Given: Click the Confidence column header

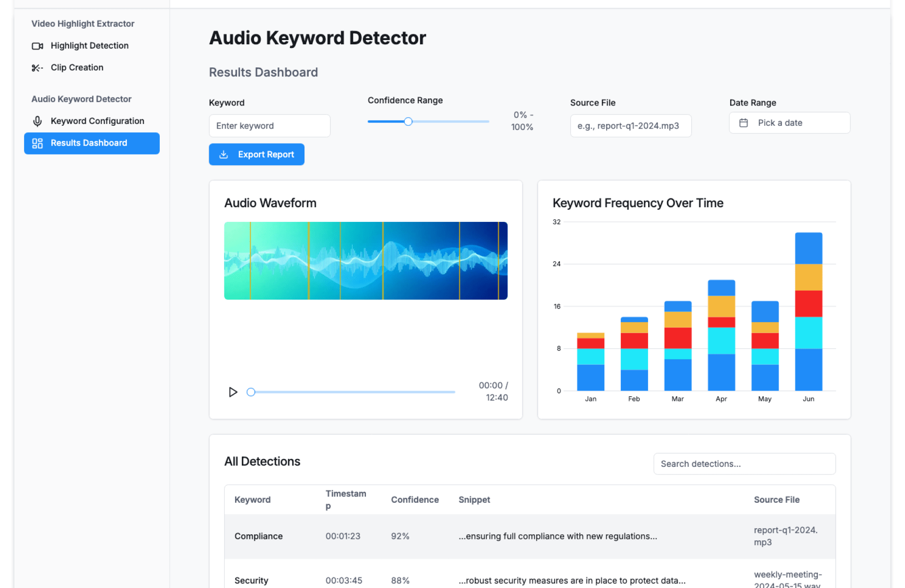Looking at the screenshot, I should point(414,499).
